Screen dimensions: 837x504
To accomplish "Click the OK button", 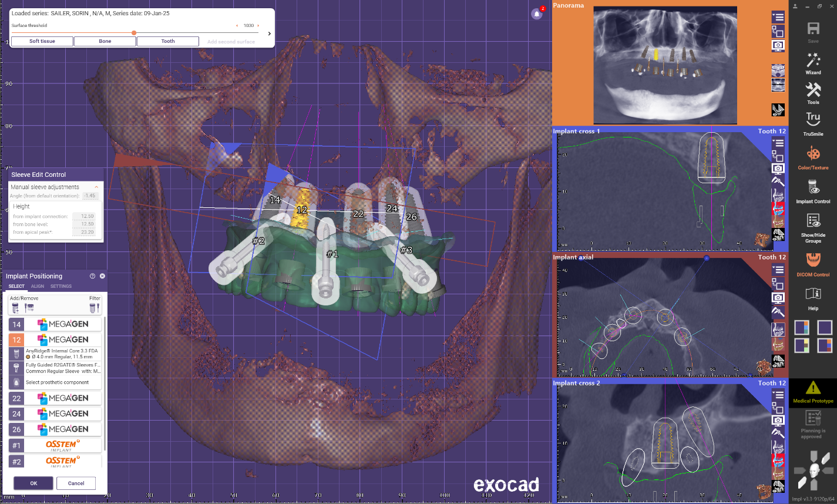I will pos(33,483).
